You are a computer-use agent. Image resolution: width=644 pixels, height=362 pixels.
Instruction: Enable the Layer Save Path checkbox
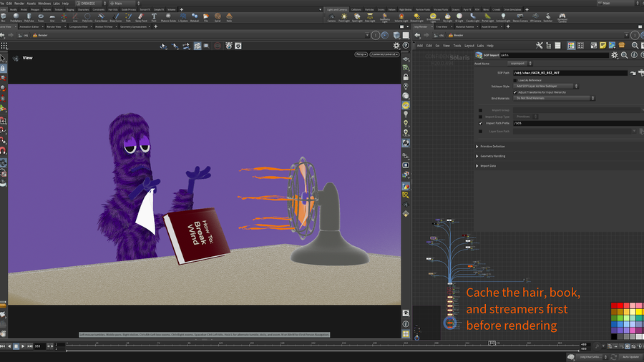click(481, 132)
